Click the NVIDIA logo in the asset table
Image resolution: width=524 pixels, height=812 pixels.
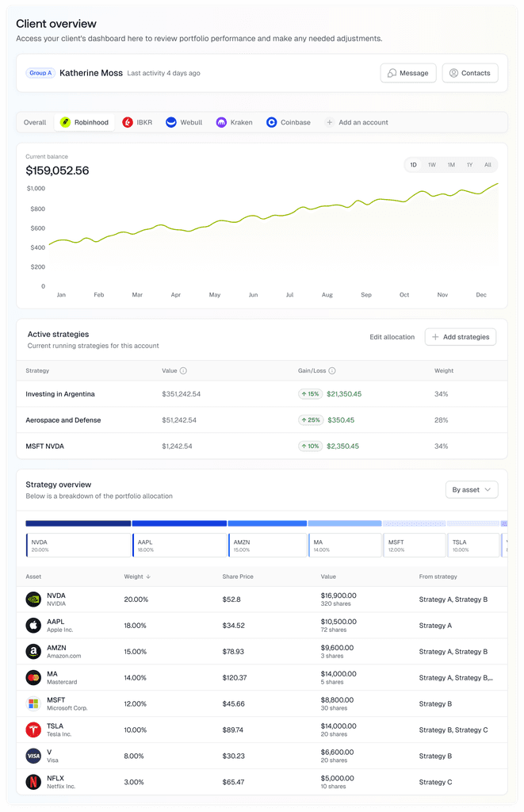(x=33, y=599)
